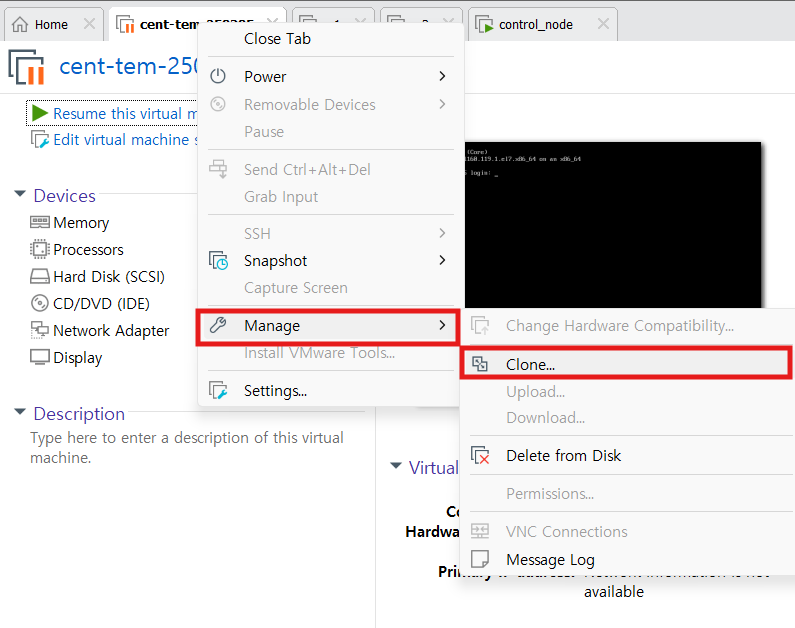The width and height of the screenshot is (795, 628).
Task: Open the Power menu entry
Action: 330,76
